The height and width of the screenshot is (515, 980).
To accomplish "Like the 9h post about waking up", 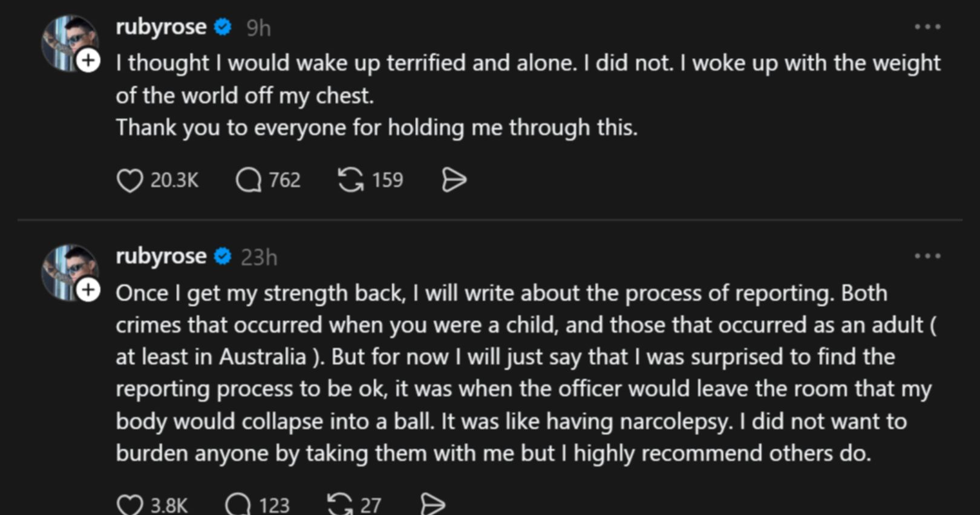I will click(129, 180).
